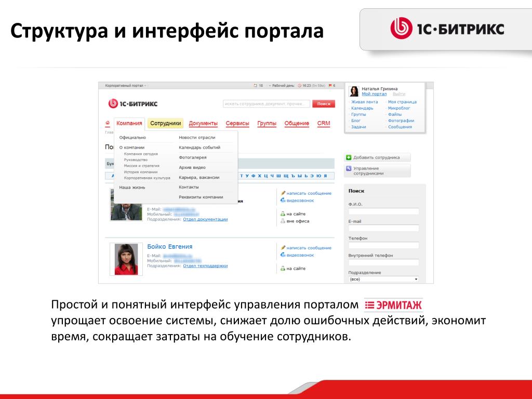Click the E-mail input in Поиск panel
The width and height of the screenshot is (532, 399).
(x=383, y=229)
